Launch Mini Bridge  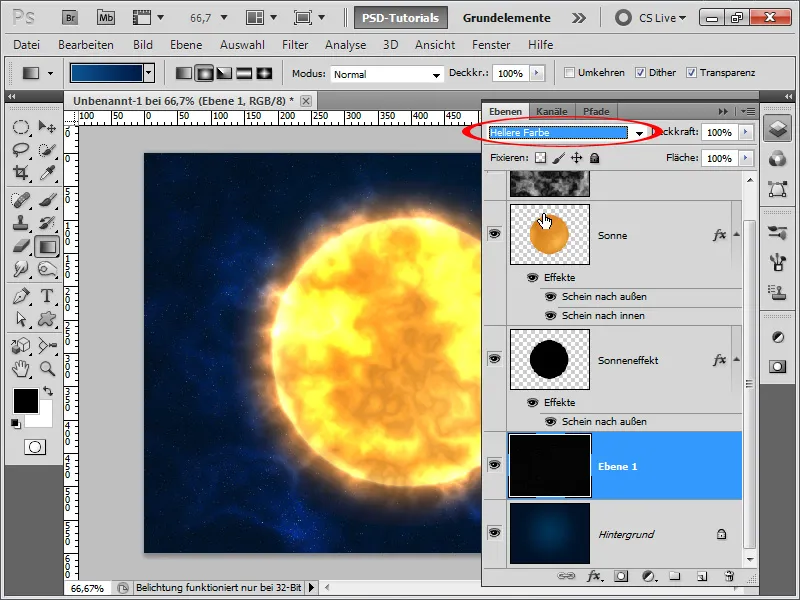coord(106,18)
